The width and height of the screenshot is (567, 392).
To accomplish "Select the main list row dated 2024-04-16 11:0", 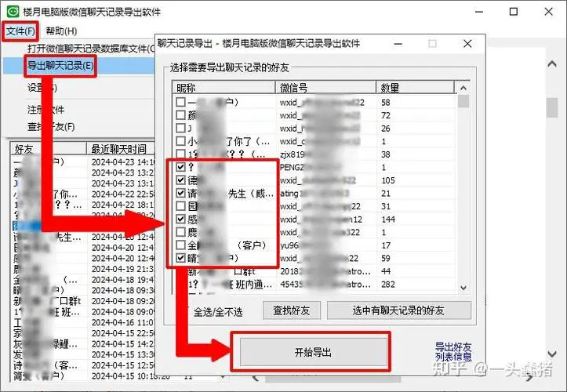I will point(84,322).
